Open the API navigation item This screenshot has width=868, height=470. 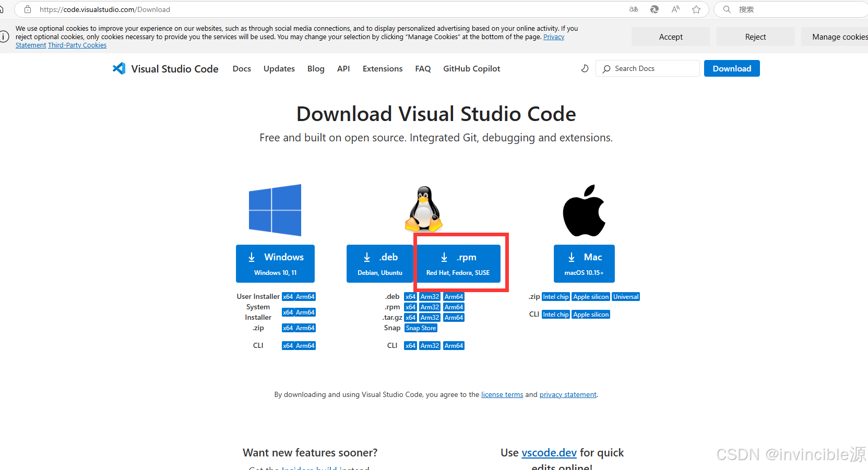pyautogui.click(x=343, y=69)
